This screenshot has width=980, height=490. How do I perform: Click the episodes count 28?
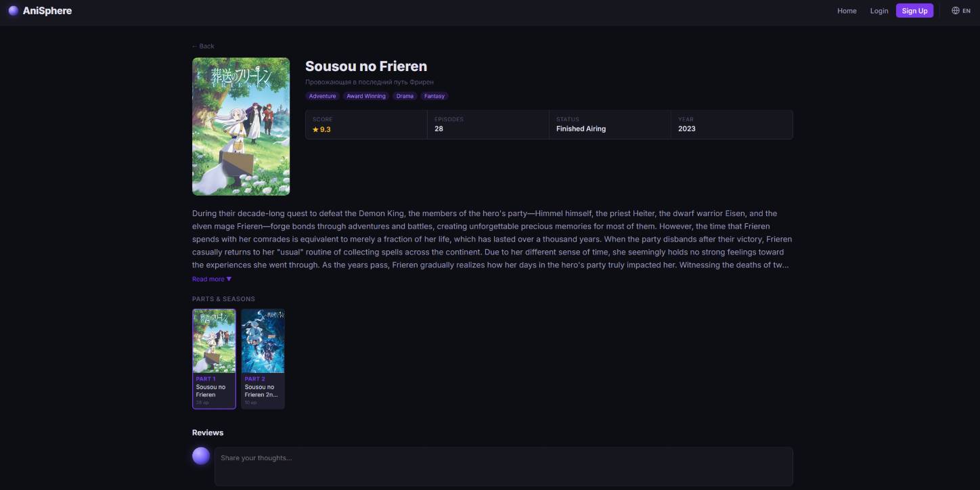pyautogui.click(x=439, y=129)
